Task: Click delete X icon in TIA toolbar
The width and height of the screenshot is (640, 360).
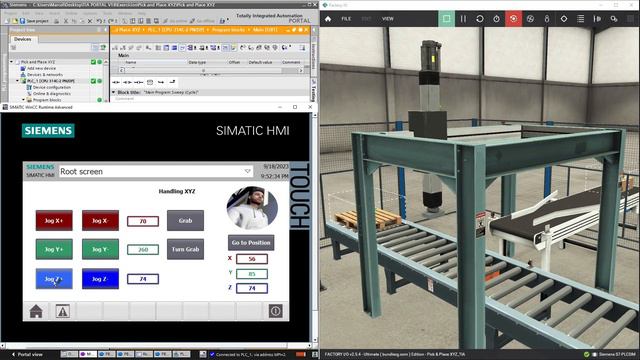Action: click(x=90, y=21)
